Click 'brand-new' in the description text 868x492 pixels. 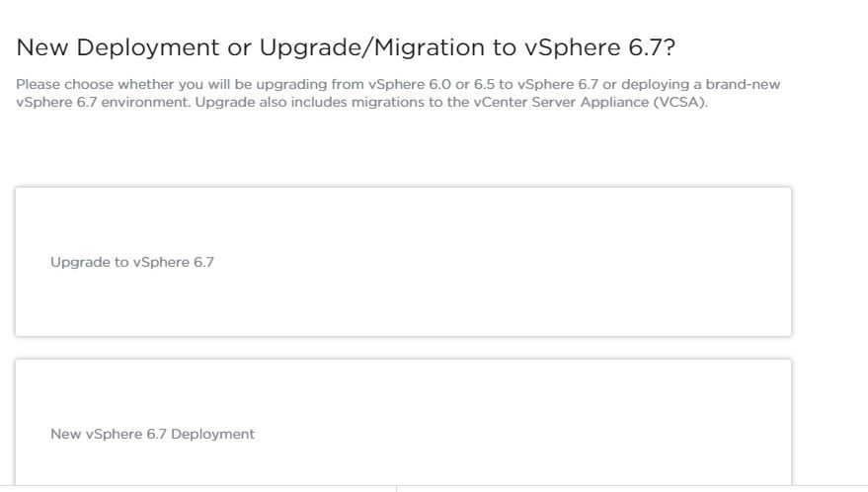pos(749,84)
